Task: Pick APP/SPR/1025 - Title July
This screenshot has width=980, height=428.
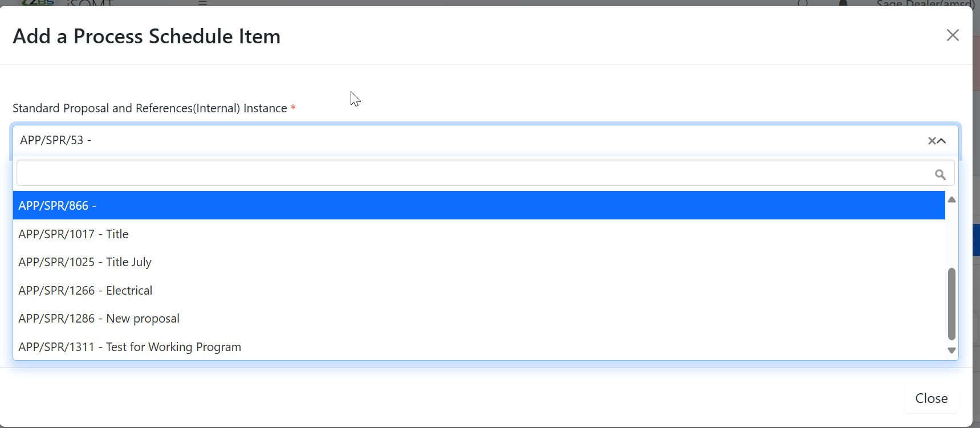Action: [x=85, y=262]
